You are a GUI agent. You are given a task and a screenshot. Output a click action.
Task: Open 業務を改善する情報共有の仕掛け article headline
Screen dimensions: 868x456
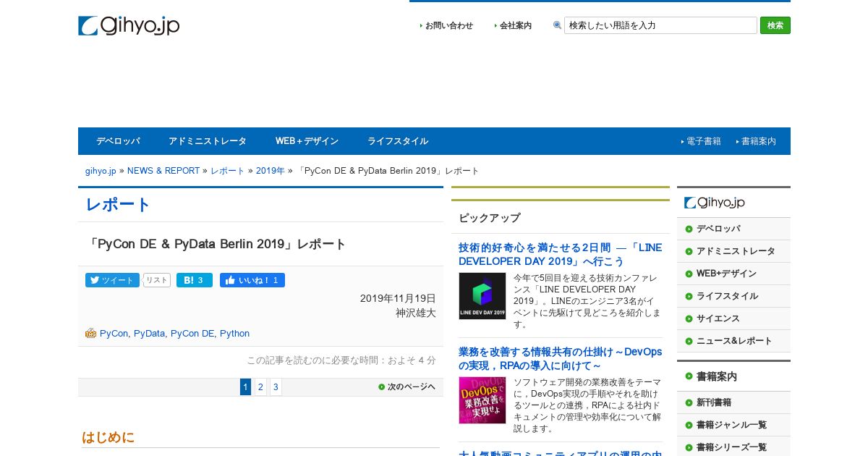[560, 358]
